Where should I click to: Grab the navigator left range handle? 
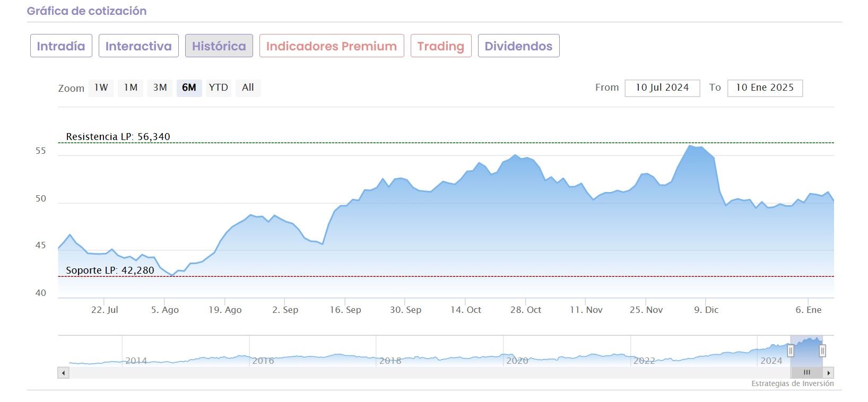click(791, 351)
